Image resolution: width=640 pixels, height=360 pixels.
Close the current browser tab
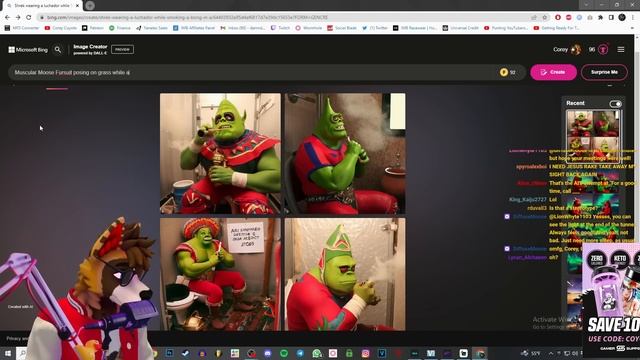click(x=77, y=6)
